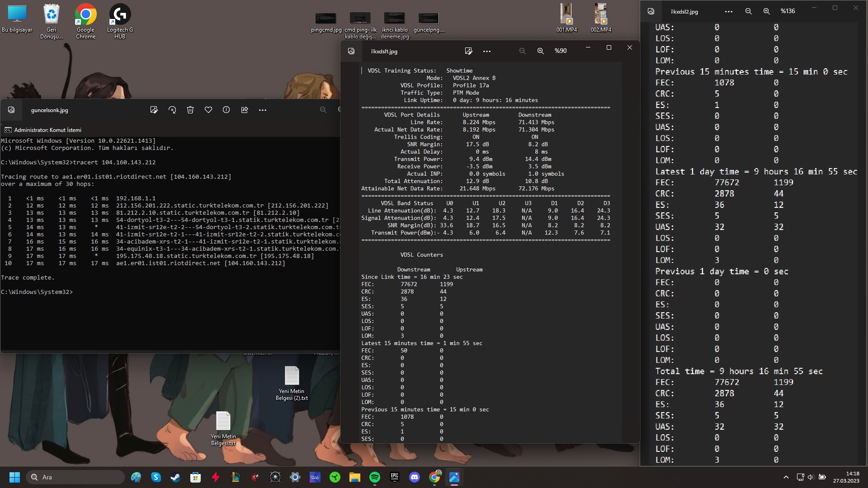
Task: Click the Windows Start button
Action: [x=14, y=477]
